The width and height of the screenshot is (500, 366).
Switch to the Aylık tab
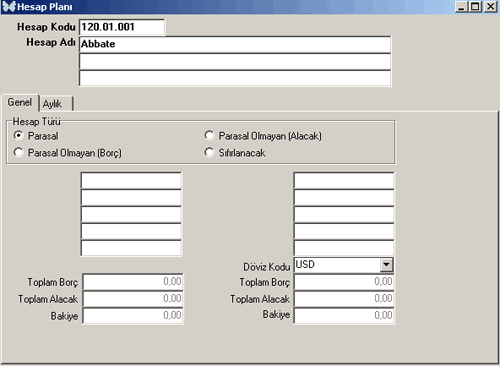(56, 104)
